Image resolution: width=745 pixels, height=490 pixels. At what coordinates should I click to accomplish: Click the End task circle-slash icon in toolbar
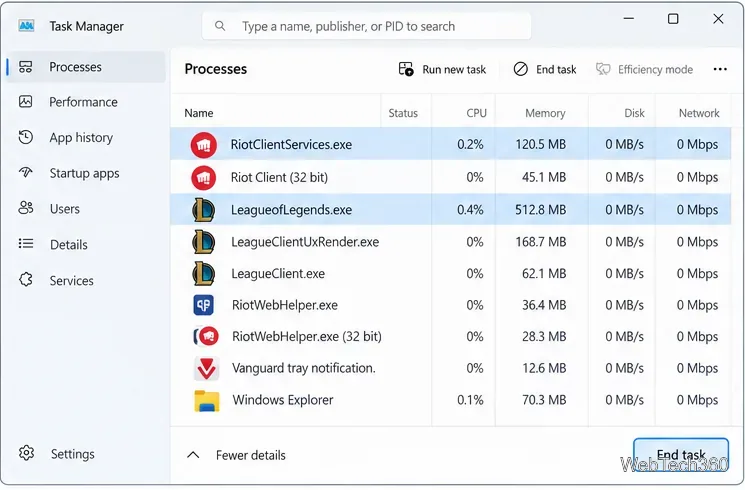pyautogui.click(x=521, y=69)
